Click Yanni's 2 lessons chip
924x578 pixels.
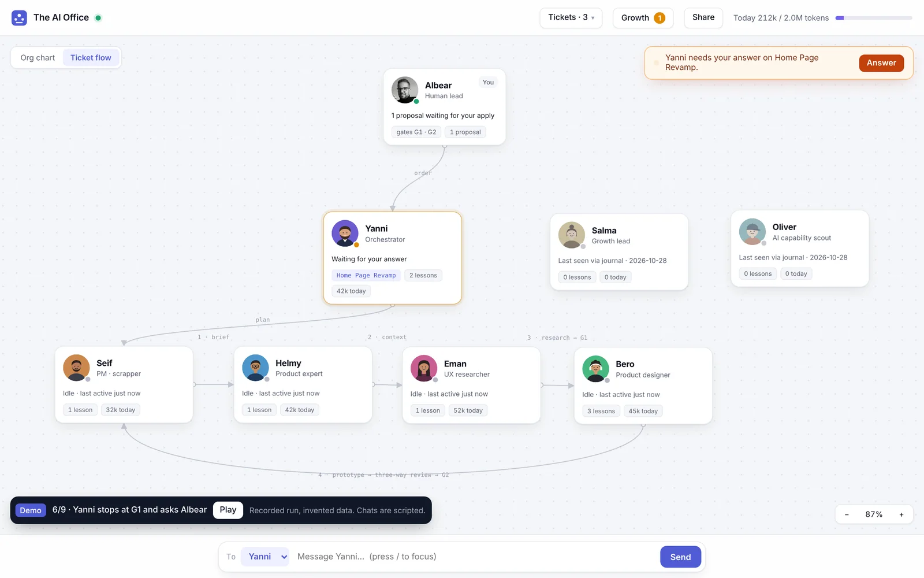tap(423, 276)
